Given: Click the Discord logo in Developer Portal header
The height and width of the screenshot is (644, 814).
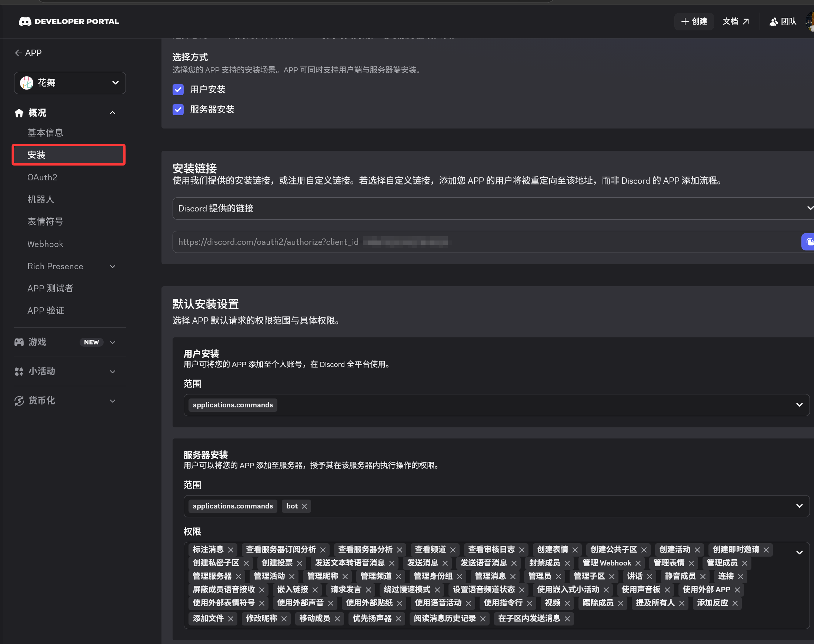Looking at the screenshot, I should (25, 21).
